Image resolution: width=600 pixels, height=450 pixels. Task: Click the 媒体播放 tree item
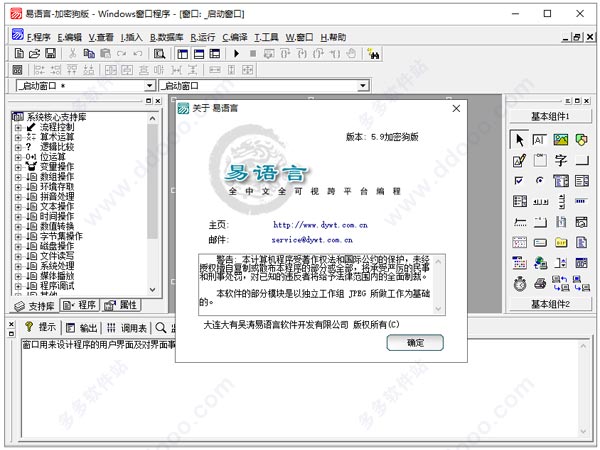[57, 276]
